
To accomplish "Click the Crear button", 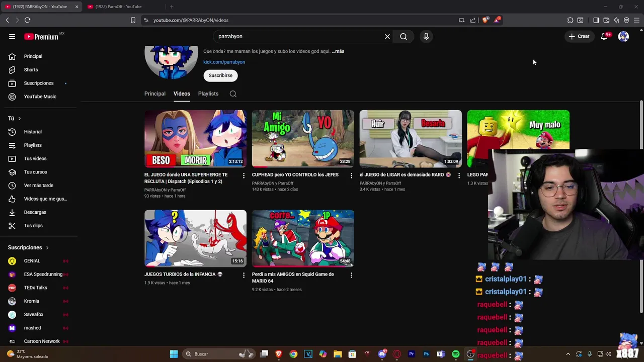I will (579, 36).
